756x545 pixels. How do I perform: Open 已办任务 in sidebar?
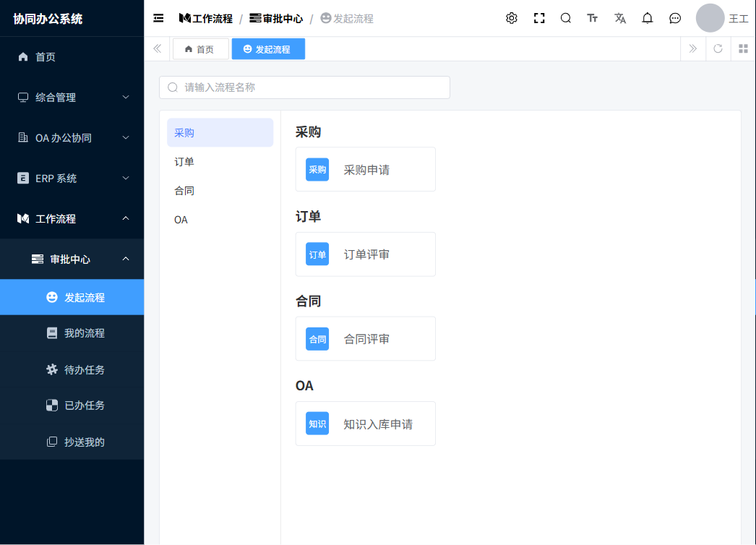(72, 405)
